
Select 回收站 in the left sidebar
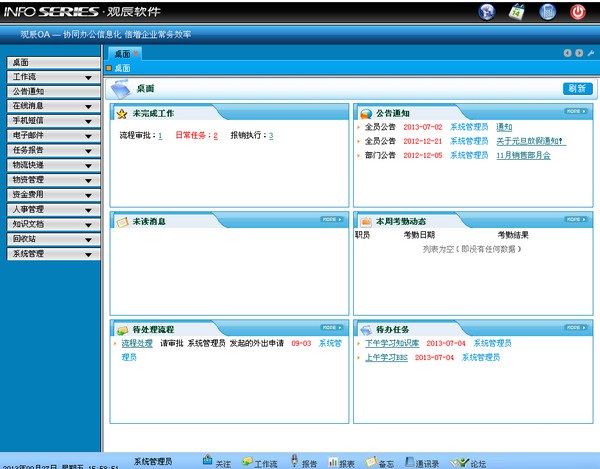(x=54, y=239)
